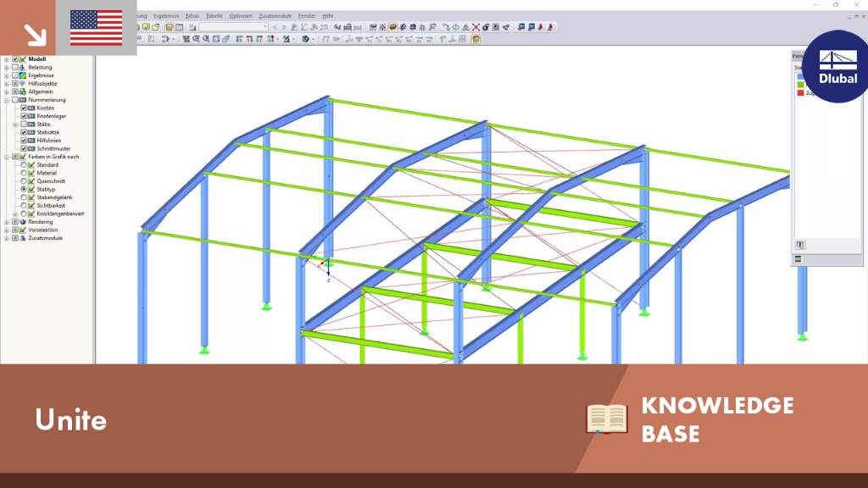868x488 pixels.
Task: Select the Knicklängenbeiwert radio button
Action: coord(24,213)
